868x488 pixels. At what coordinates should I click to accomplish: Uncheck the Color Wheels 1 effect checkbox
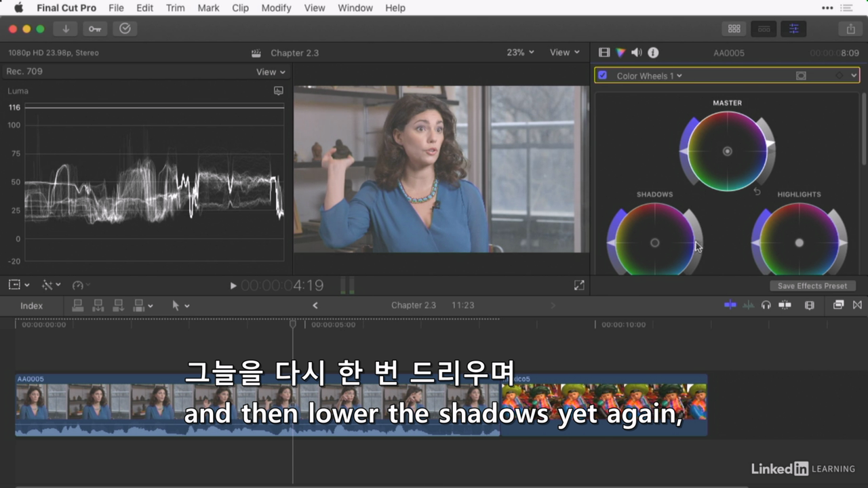pyautogui.click(x=602, y=75)
